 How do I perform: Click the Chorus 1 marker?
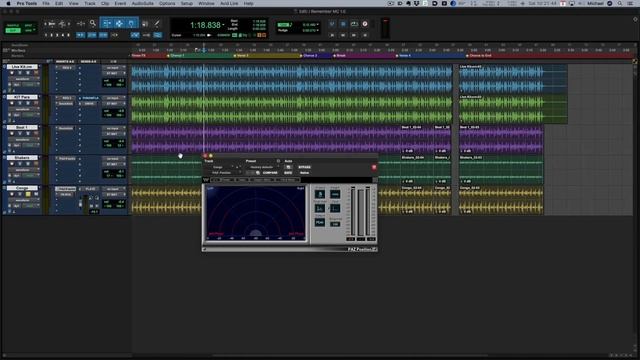(x=176, y=56)
